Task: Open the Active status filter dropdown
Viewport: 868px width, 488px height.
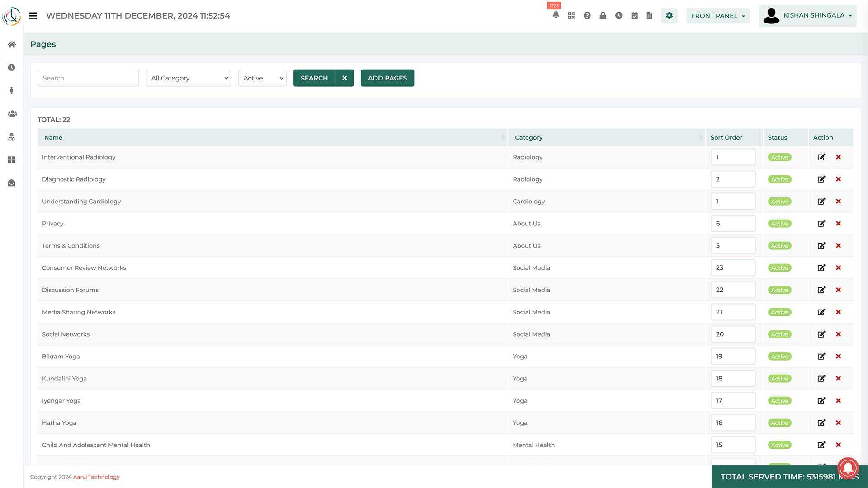Action: [x=262, y=78]
